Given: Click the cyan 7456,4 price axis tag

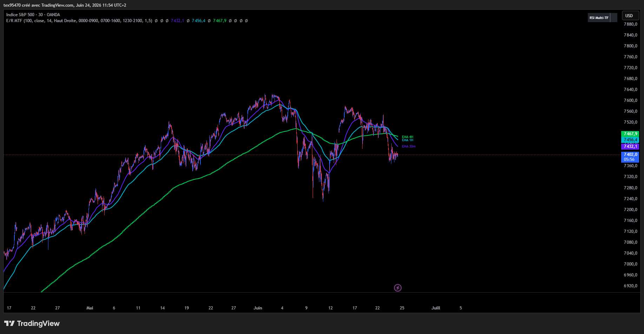Looking at the screenshot, I should (630, 140).
